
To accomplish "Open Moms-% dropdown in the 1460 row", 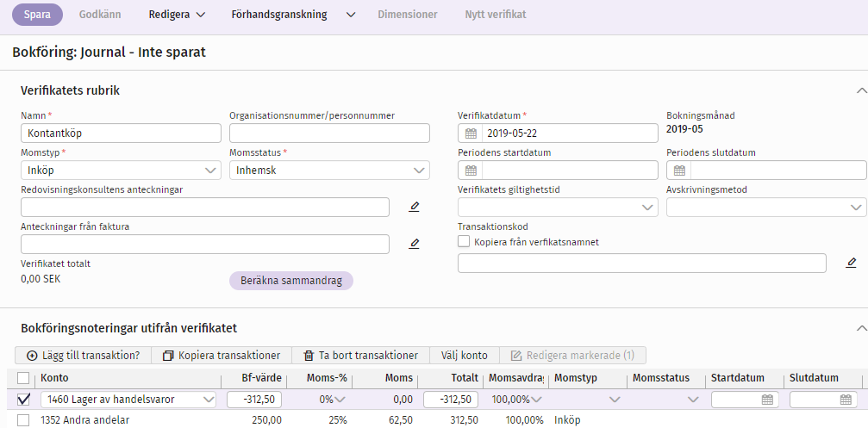I will (x=340, y=400).
